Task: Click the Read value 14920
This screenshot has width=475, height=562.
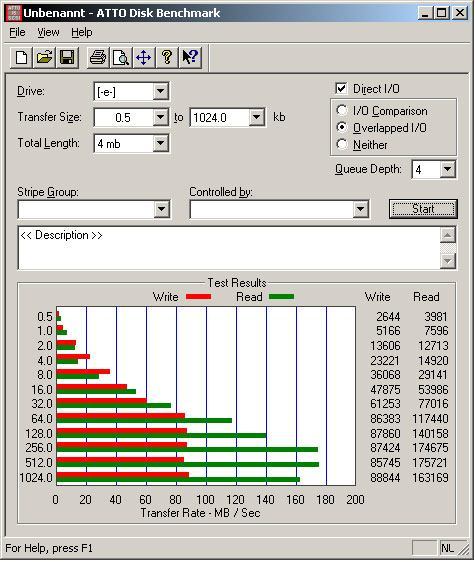Action: [x=433, y=361]
